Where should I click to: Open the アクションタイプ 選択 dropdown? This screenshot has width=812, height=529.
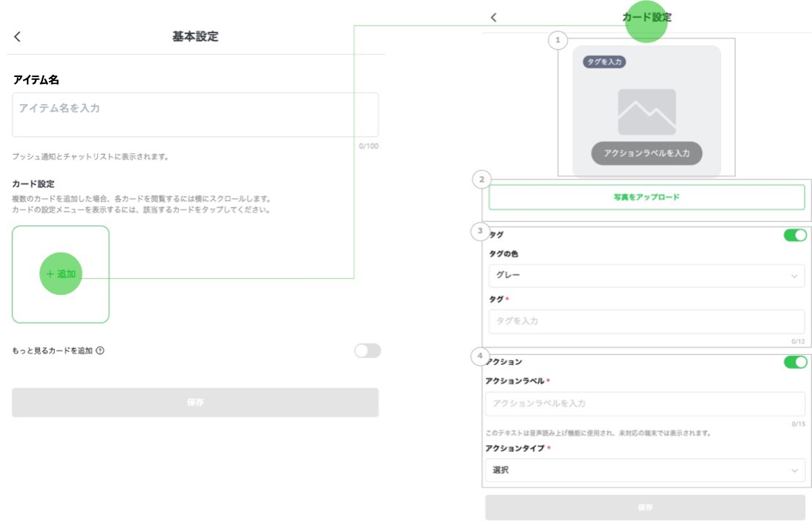[x=645, y=470]
